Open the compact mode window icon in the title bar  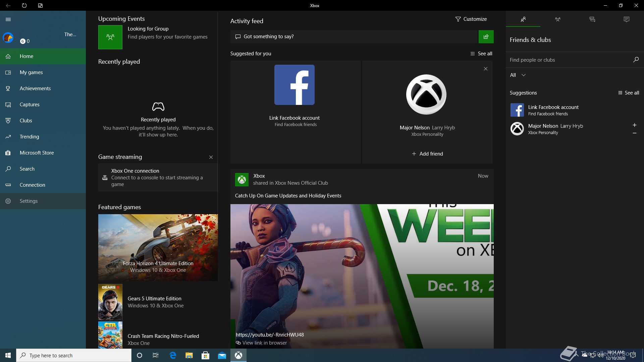click(40, 5)
